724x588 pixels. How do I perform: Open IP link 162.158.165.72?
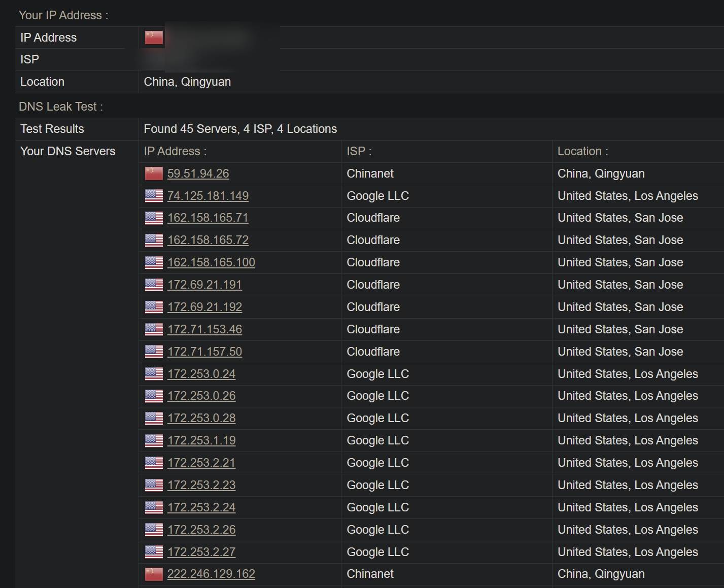coord(208,240)
